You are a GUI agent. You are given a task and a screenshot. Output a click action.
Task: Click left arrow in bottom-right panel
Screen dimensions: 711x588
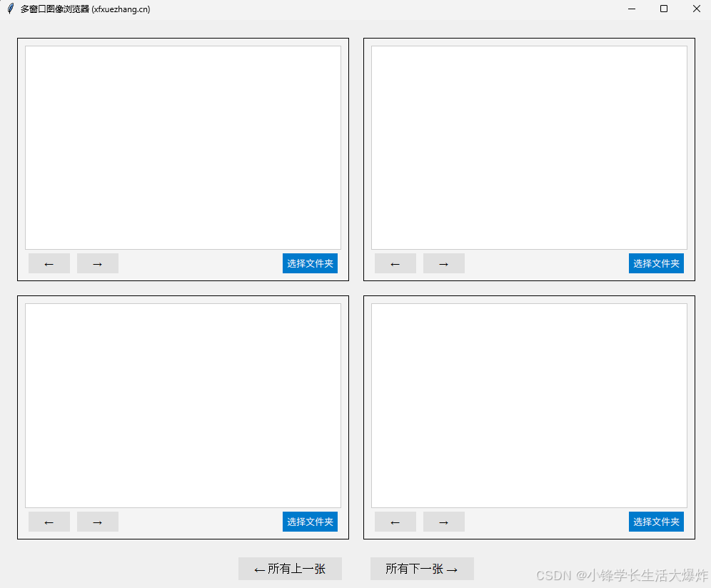tap(395, 522)
